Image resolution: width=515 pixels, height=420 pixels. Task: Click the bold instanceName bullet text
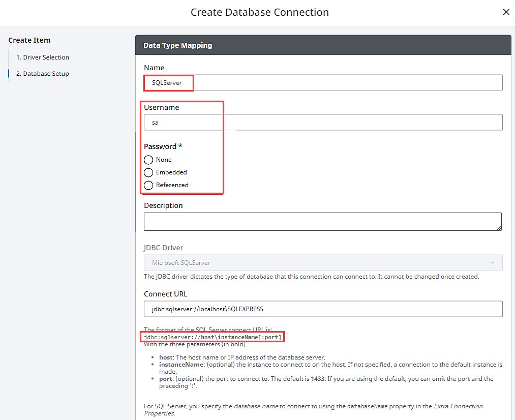(x=181, y=365)
